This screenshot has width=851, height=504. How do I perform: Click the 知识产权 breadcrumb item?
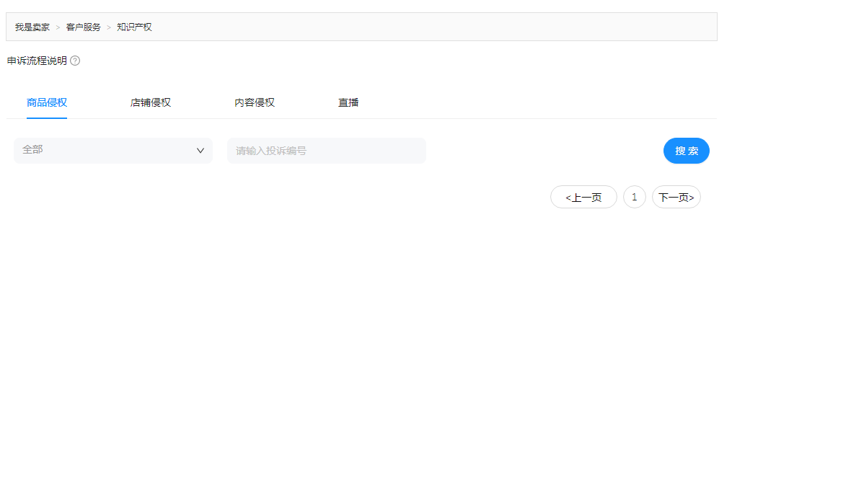point(134,27)
